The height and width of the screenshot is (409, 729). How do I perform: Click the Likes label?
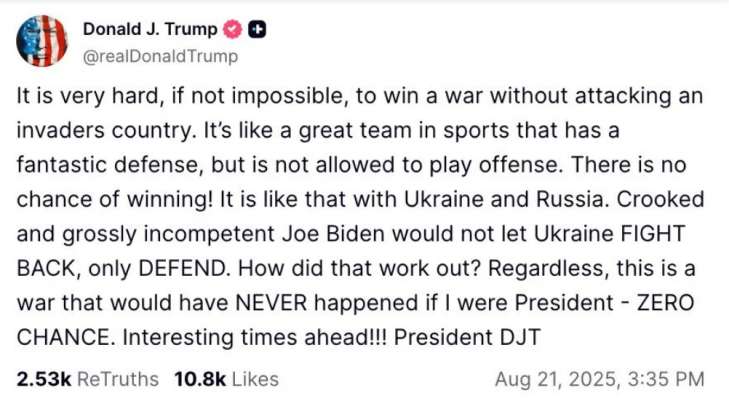[254, 379]
